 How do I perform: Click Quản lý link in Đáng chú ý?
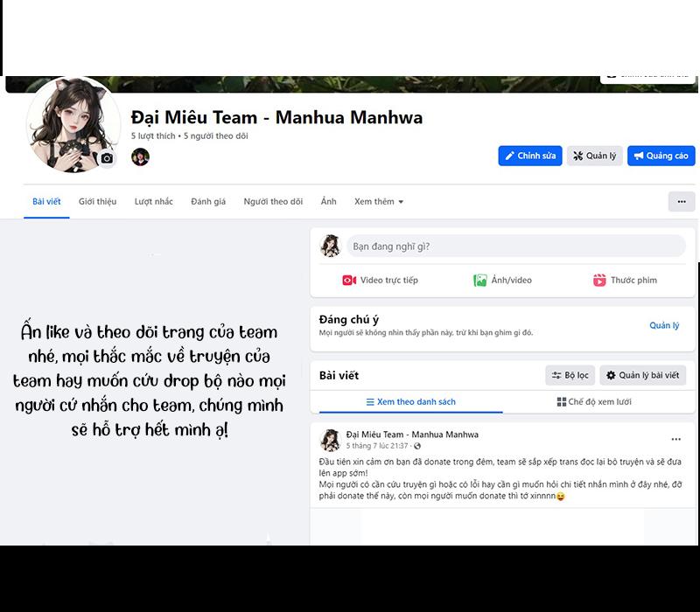(x=664, y=325)
